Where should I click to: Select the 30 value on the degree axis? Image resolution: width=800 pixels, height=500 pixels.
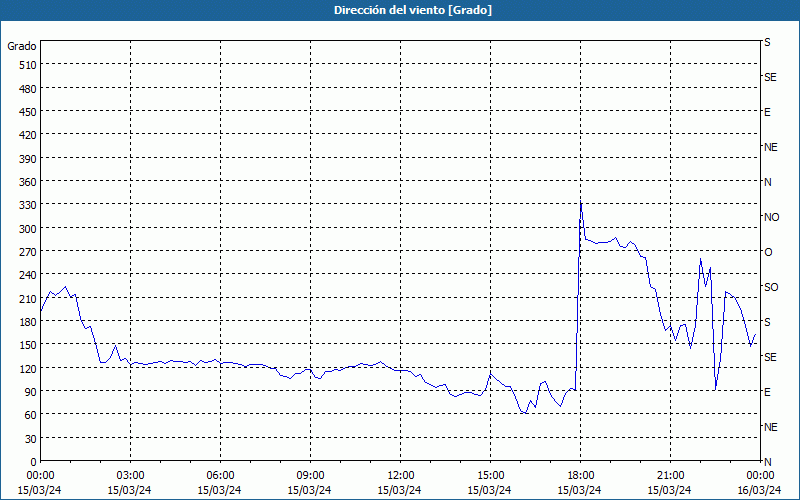click(x=31, y=439)
